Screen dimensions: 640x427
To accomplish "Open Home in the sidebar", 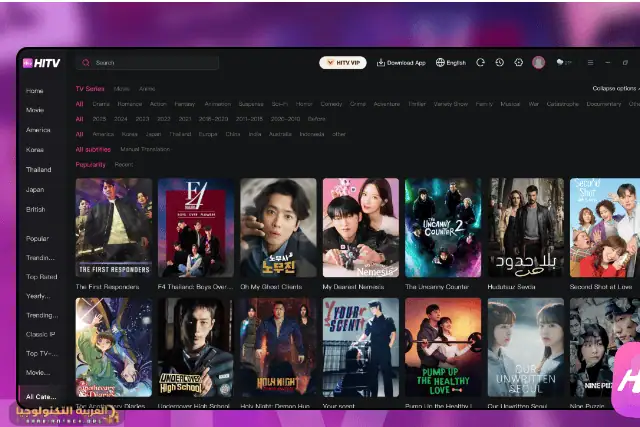I will 35,91.
